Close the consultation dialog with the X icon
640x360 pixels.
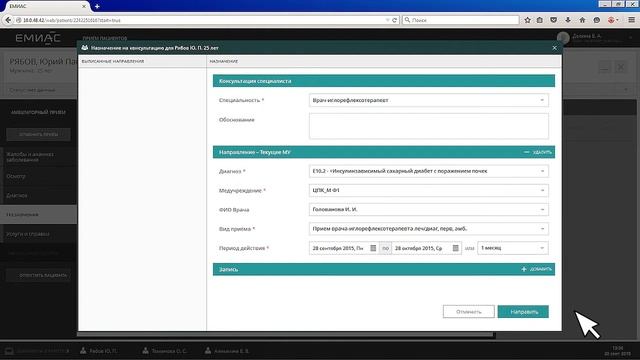pyautogui.click(x=554, y=48)
